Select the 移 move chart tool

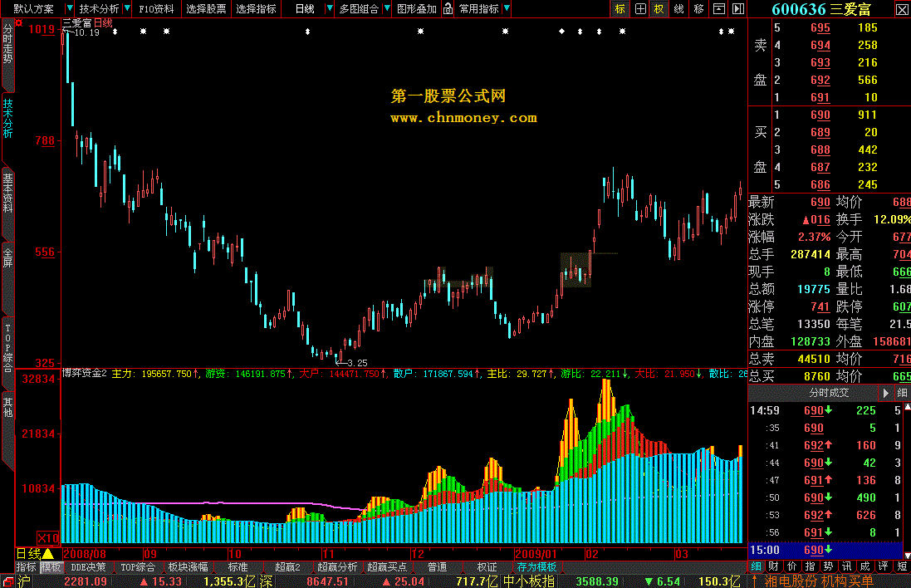(x=699, y=8)
